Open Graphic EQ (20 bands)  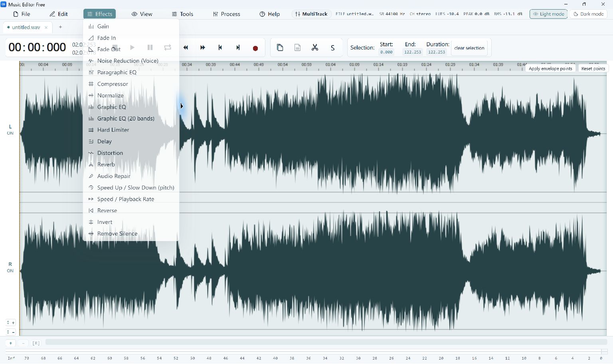point(131,119)
